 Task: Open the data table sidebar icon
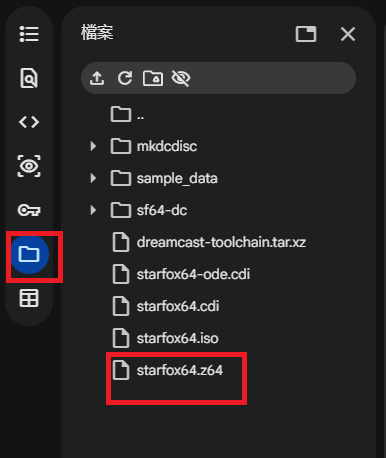[x=29, y=298]
